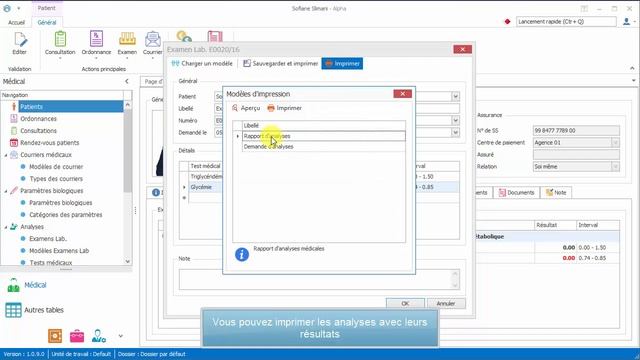Click the user settings module icon

(98, 336)
